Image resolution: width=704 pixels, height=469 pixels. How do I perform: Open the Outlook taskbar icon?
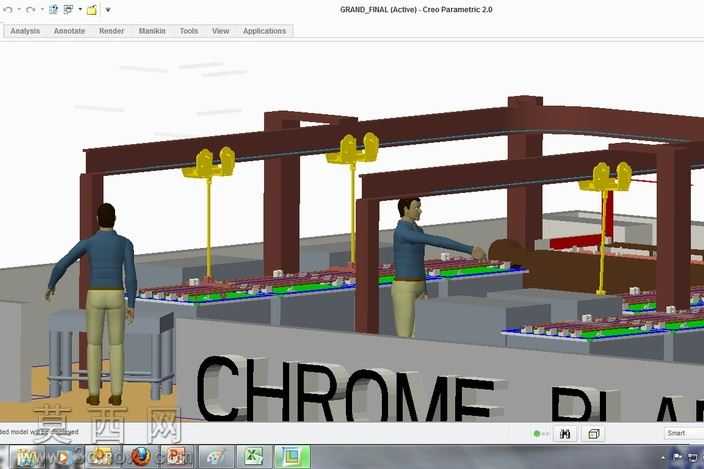[x=101, y=457]
